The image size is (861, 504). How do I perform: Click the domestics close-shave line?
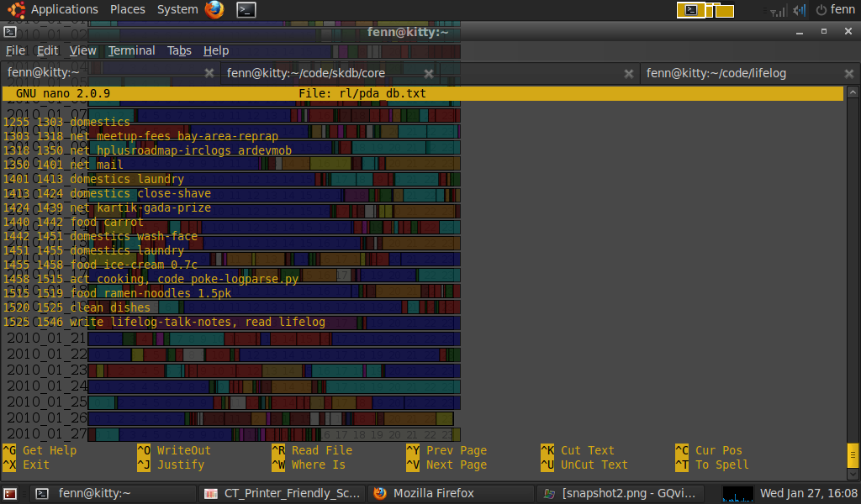tap(107, 193)
